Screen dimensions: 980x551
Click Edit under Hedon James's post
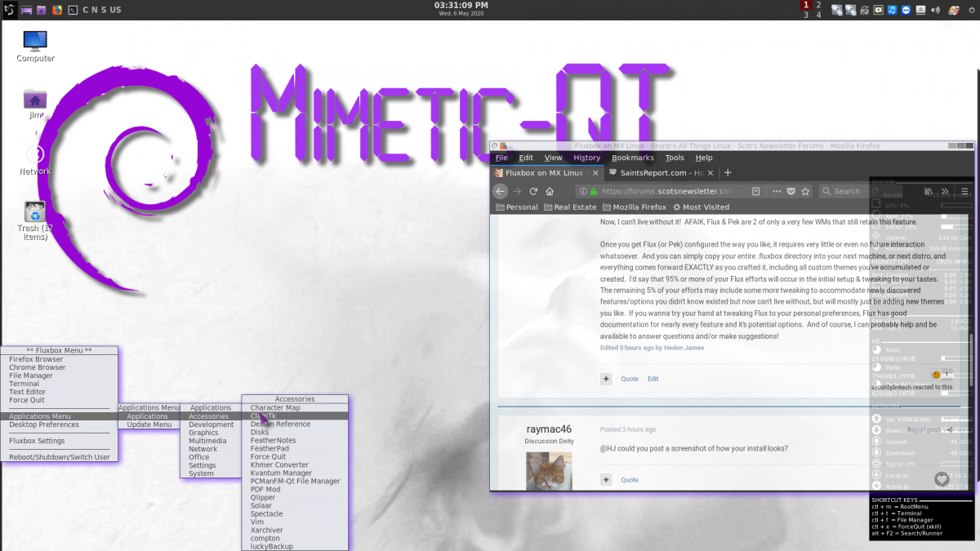tap(653, 379)
